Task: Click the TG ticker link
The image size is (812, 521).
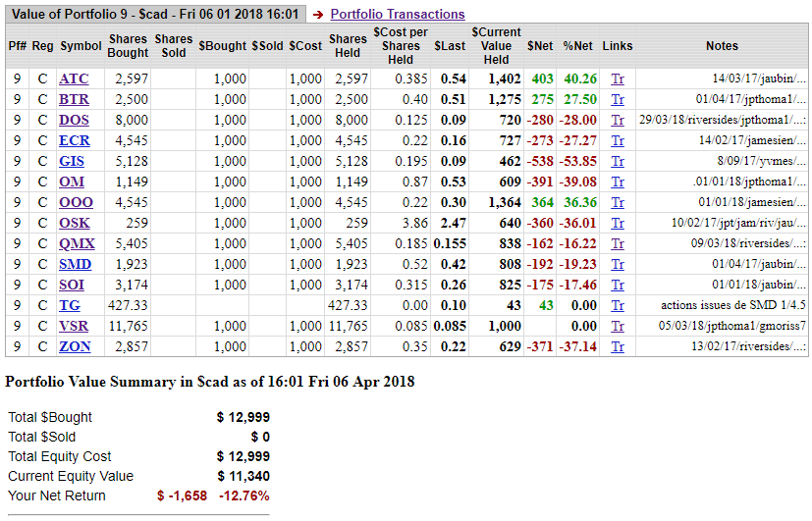Action: [70, 305]
